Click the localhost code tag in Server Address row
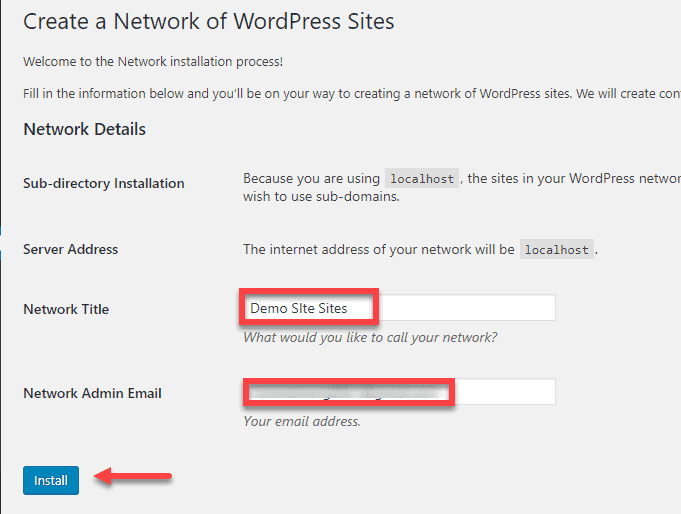 [x=557, y=249]
